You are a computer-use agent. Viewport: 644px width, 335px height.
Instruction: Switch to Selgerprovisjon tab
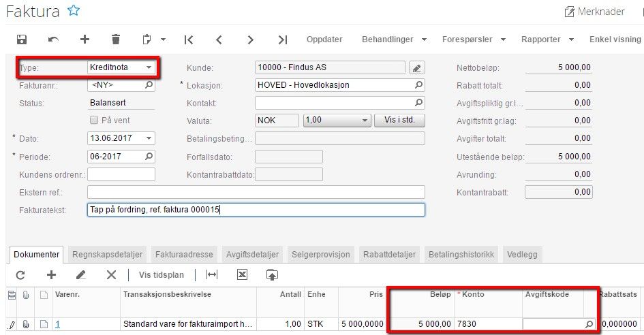point(321,255)
